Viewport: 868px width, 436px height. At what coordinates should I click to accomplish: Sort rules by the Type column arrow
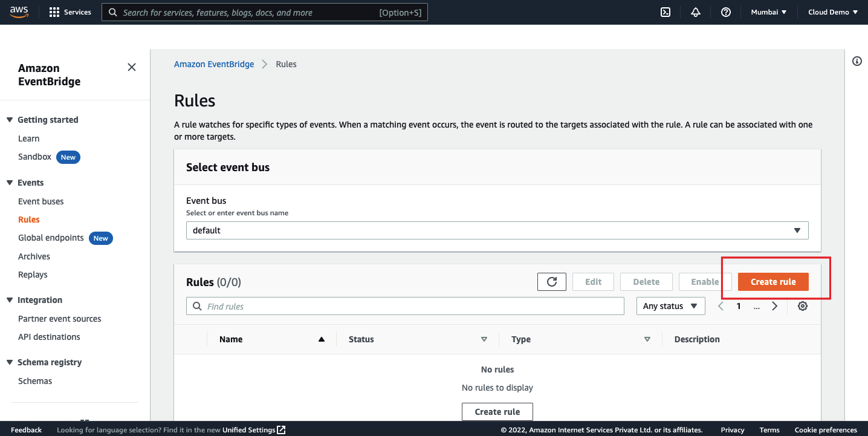647,339
